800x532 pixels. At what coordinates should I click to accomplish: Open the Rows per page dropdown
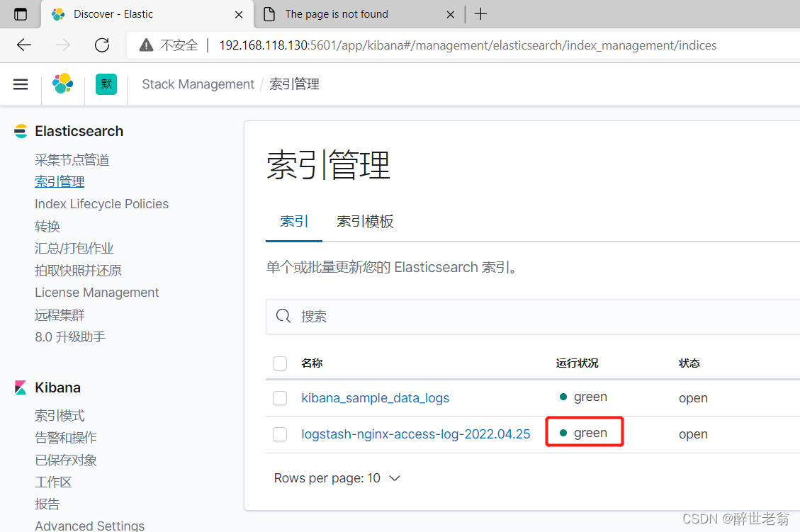(x=337, y=478)
